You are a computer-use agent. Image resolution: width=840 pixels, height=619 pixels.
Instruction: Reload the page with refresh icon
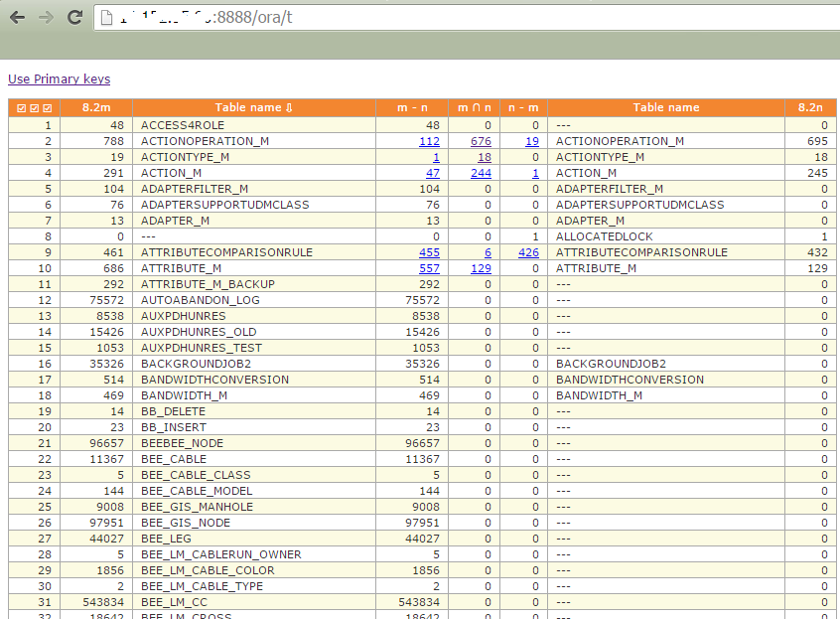pyautogui.click(x=74, y=17)
